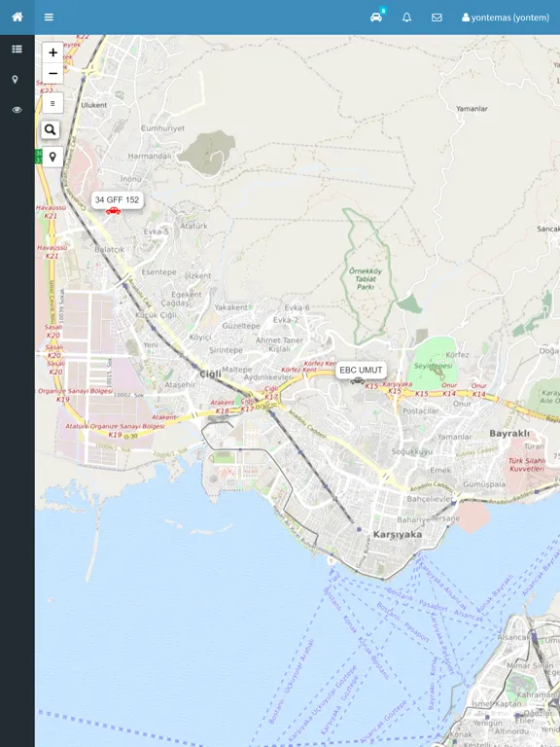Click the Yakakent map label
Viewport: 560px width, 747px height.
tap(231, 307)
